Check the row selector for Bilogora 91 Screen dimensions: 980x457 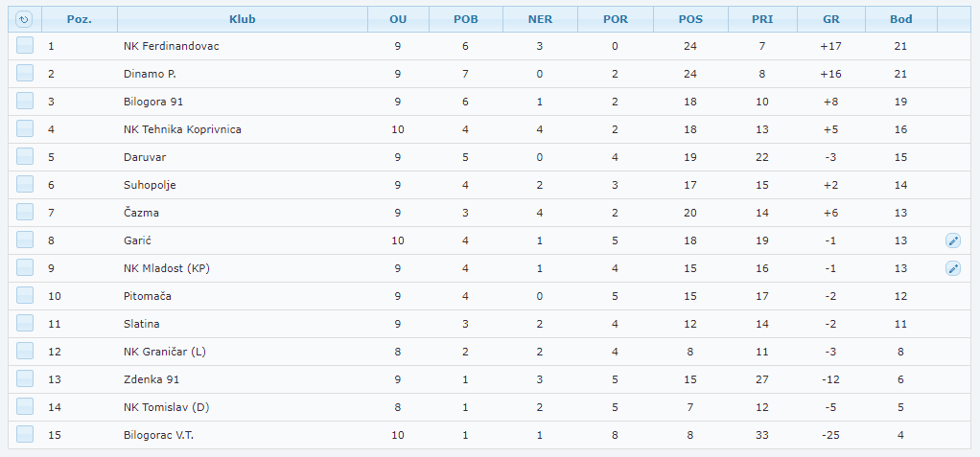pos(25,102)
